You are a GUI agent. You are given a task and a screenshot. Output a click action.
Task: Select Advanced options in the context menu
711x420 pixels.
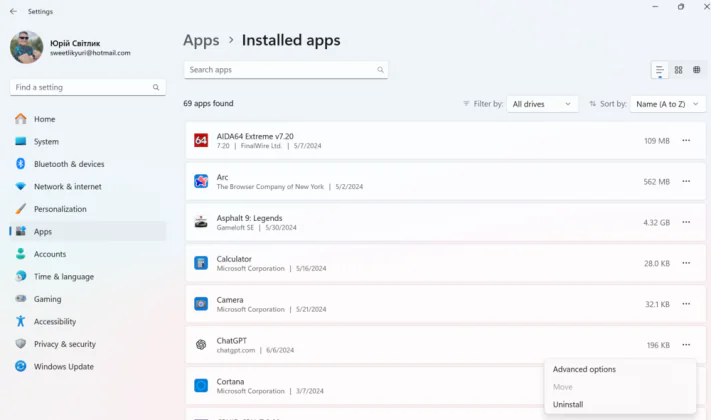[x=620, y=369]
